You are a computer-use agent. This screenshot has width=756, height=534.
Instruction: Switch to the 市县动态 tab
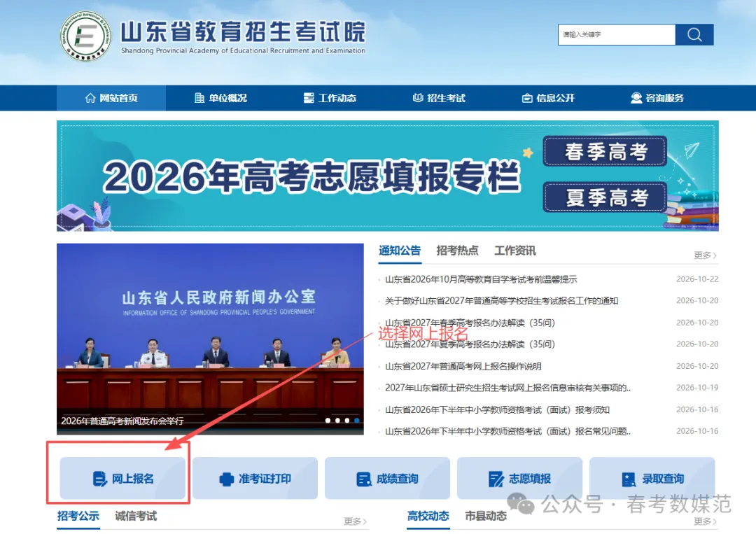click(486, 517)
